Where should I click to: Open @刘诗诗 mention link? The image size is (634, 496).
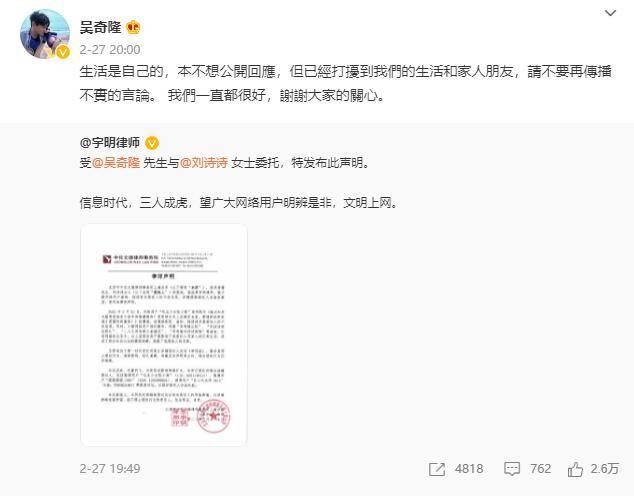[x=204, y=163]
